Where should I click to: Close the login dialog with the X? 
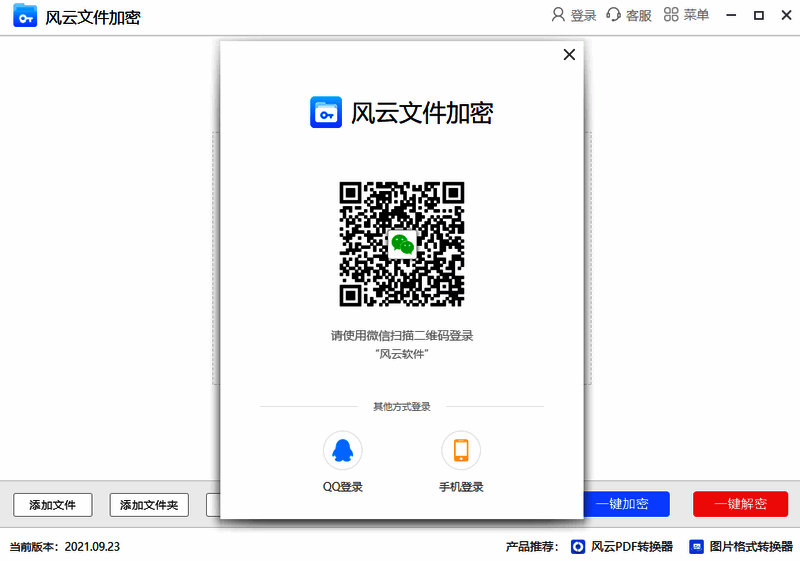(x=569, y=55)
